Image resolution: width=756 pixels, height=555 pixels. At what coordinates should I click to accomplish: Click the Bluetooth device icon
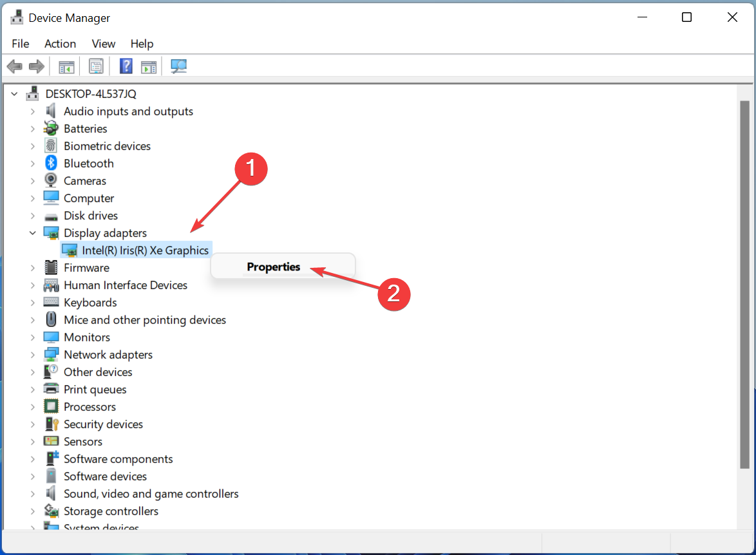[x=51, y=163]
